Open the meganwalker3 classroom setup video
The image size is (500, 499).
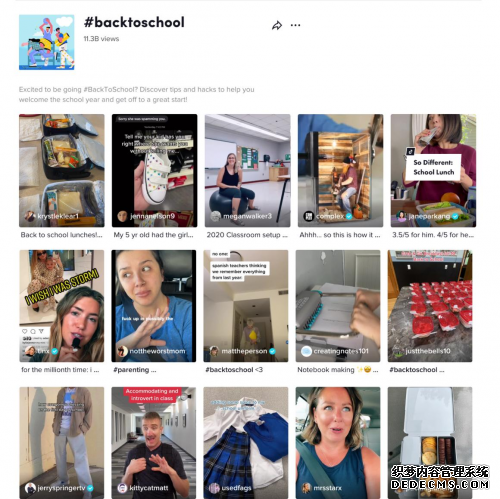(x=248, y=170)
